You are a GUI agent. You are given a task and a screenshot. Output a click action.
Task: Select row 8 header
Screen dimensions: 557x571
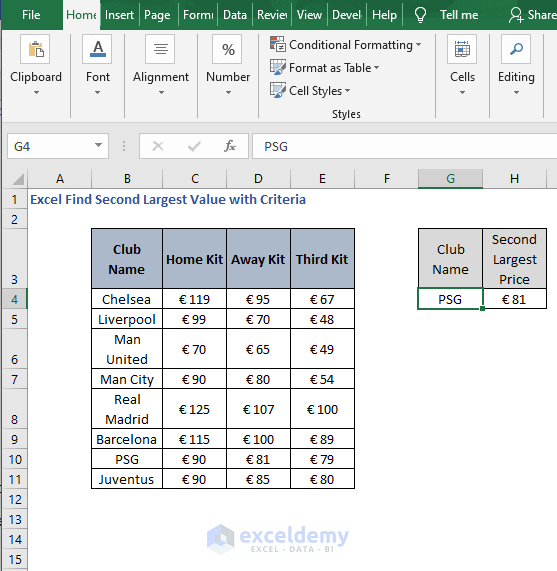[14, 409]
